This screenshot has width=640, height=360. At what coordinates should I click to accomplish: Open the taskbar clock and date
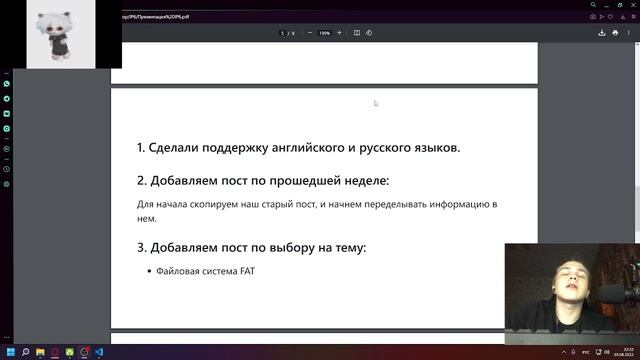pyautogui.click(x=623, y=352)
